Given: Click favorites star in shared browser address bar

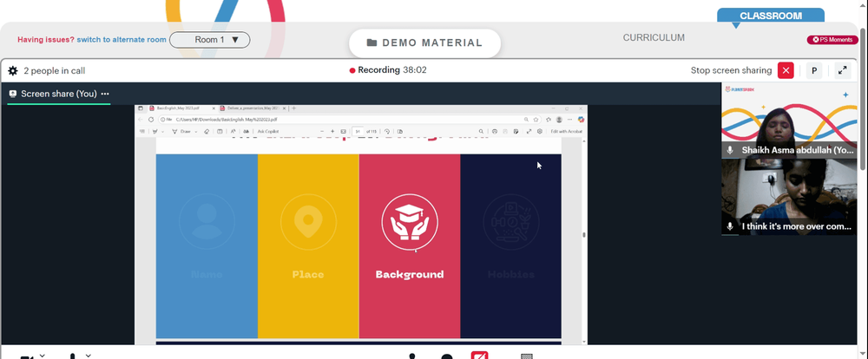Looking at the screenshot, I should coord(536,120).
